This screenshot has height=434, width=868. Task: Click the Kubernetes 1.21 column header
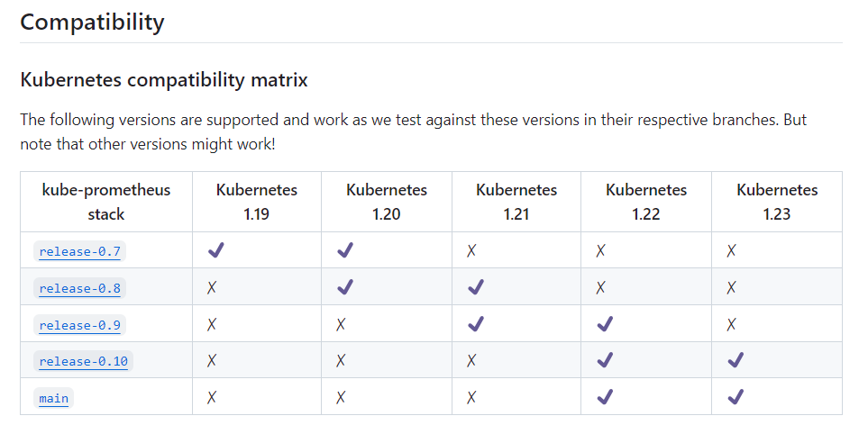pos(516,202)
